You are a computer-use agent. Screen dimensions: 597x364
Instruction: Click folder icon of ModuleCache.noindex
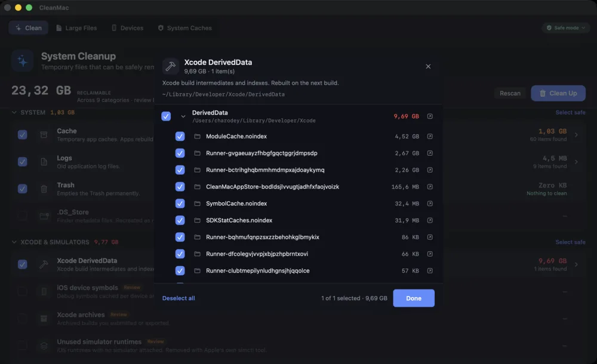(197, 136)
